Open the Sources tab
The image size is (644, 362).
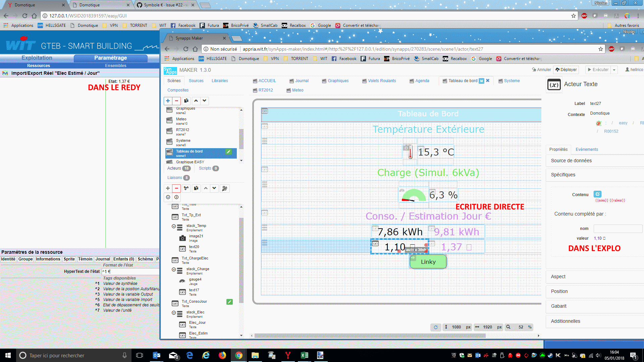196,81
